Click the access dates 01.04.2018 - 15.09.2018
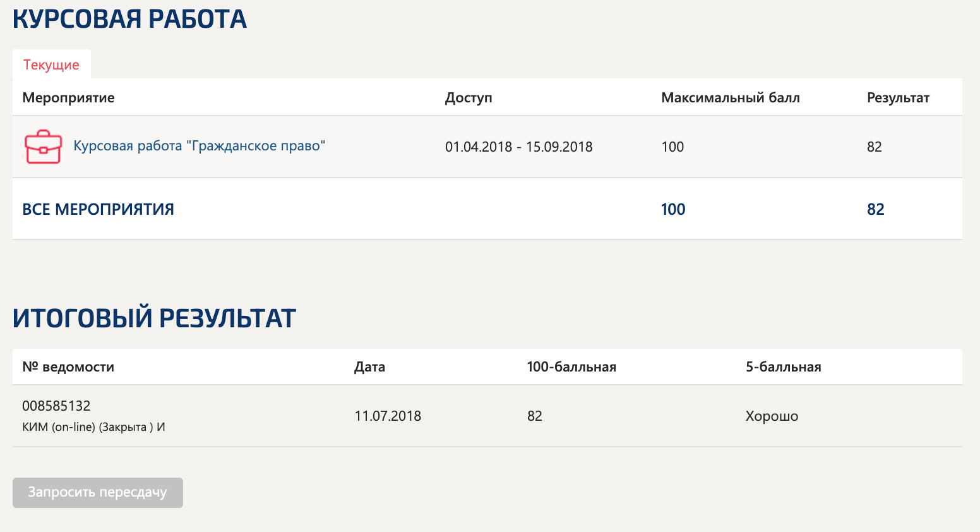 coord(518,147)
